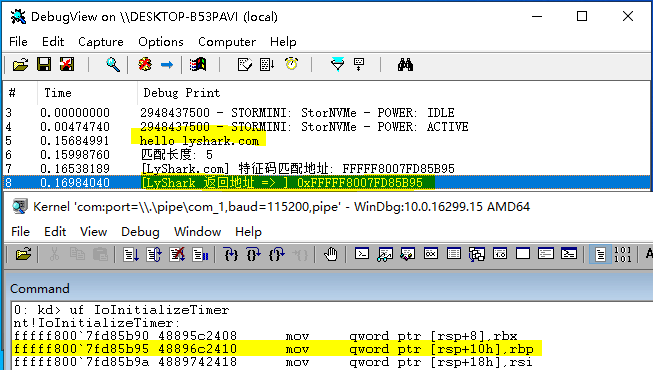Open the WinDbg View menu
Screen dimensions: 653x370
coord(93,232)
